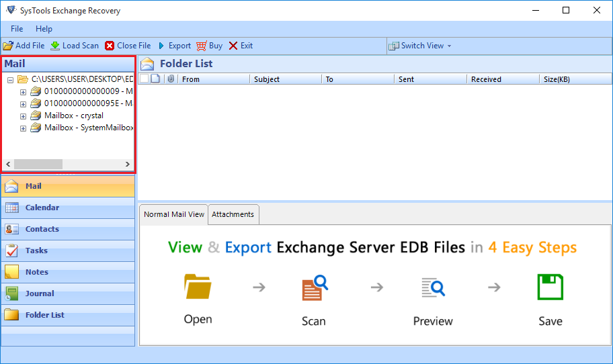613x364 pixels.
Task: Select the '0100000000000009 - M' tree entry
Action: pyautogui.click(x=88, y=91)
